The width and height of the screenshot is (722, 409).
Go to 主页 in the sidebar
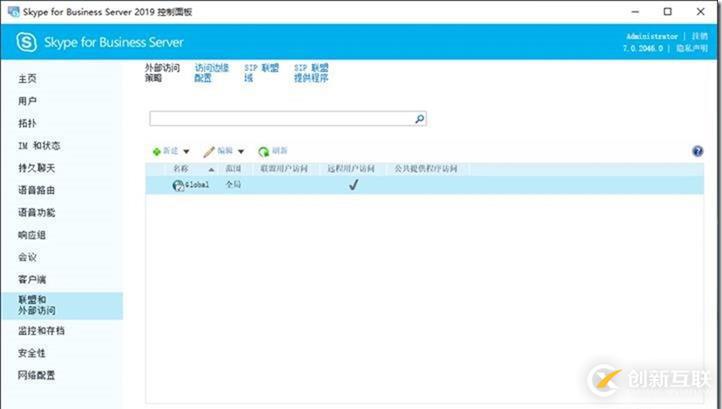click(x=27, y=79)
